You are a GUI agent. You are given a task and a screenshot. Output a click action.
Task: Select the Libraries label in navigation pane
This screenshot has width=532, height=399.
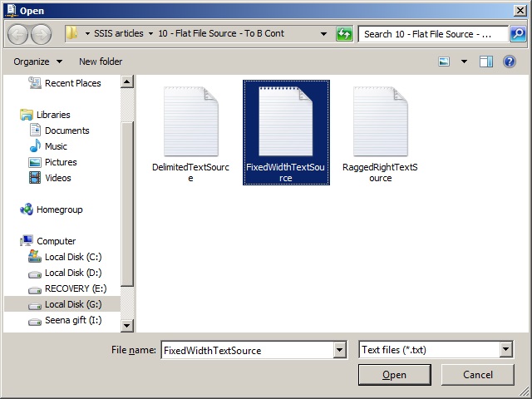click(53, 115)
